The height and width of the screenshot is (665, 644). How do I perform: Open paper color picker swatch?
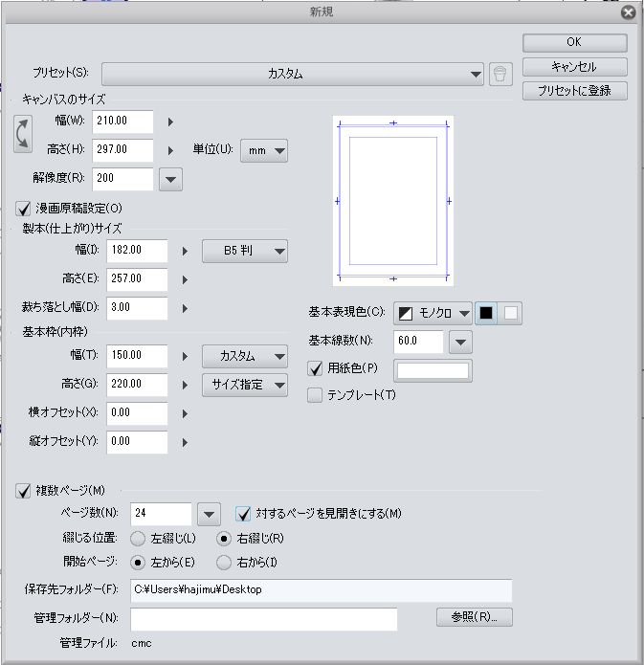click(x=433, y=371)
